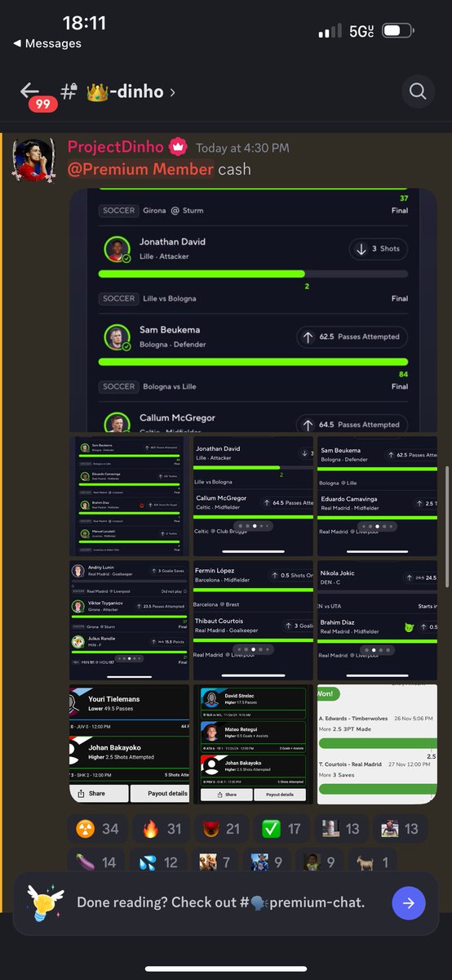Open ProjectDinho's avatar profile
Image resolution: width=452 pixels, height=980 pixels.
[33, 160]
